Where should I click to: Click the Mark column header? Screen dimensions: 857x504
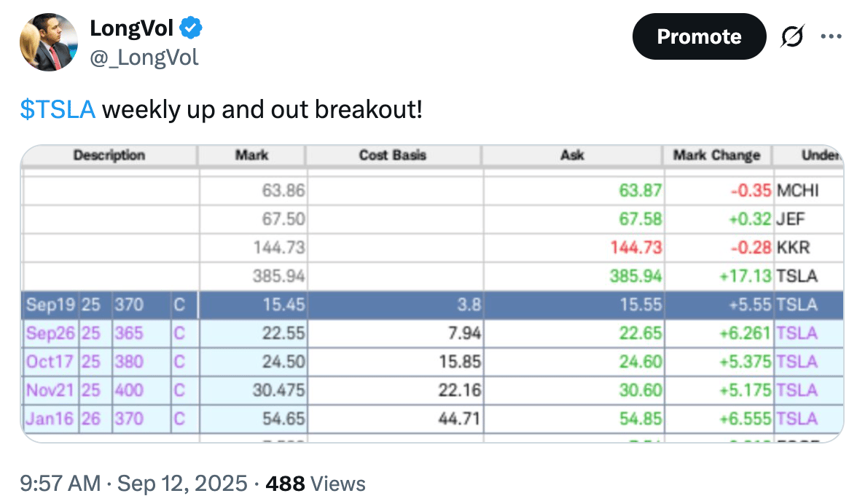click(251, 155)
